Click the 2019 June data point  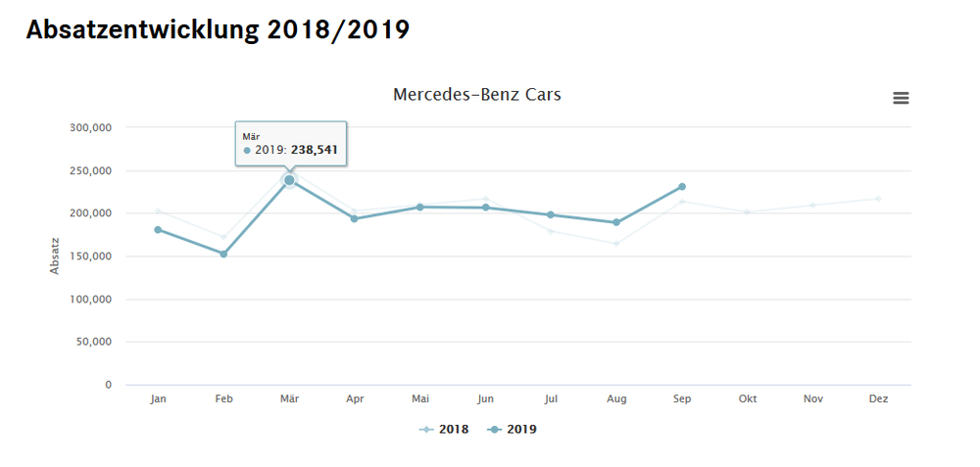[486, 208]
